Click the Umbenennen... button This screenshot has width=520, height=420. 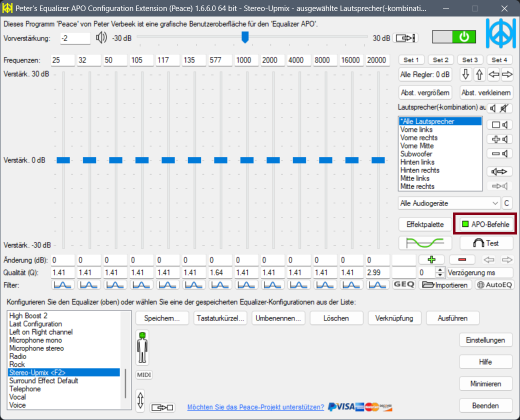point(278,318)
